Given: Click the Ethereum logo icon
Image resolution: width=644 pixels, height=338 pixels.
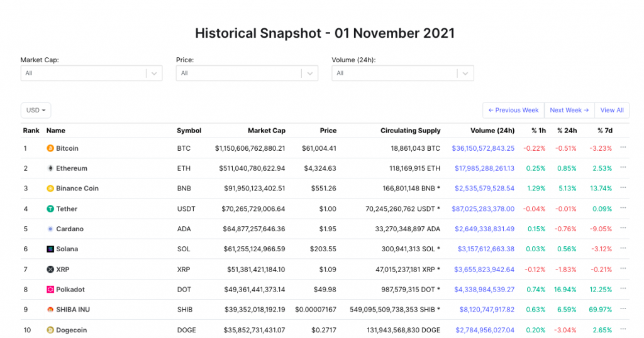Looking at the screenshot, I should (50, 168).
